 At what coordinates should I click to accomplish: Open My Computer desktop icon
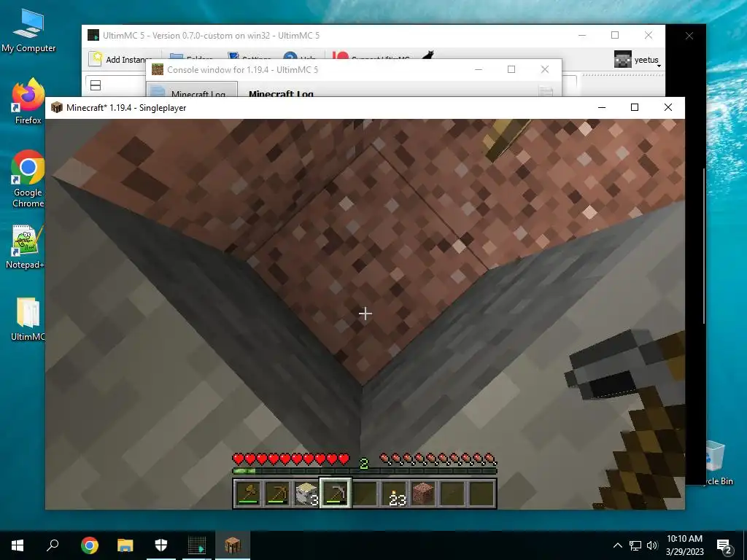point(28,31)
